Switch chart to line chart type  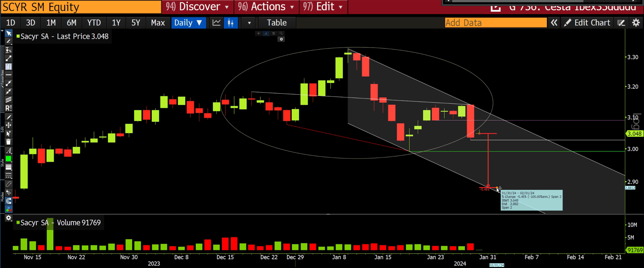click(x=216, y=22)
